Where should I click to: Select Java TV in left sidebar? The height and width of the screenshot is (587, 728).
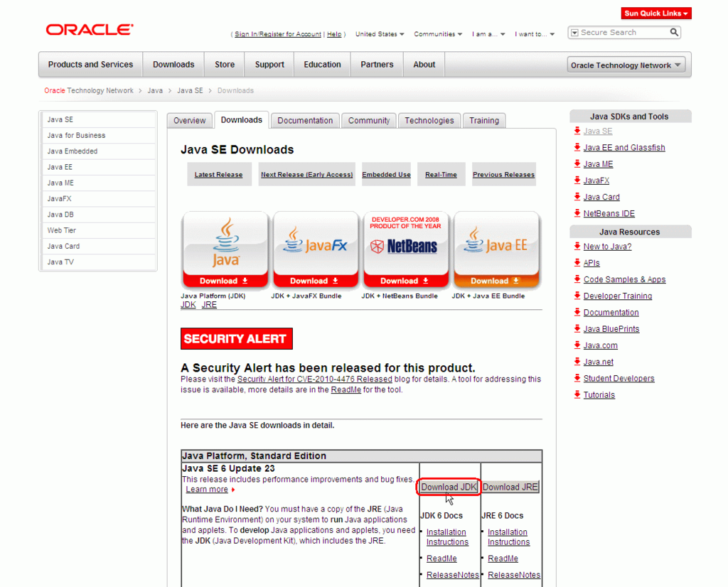[98, 262]
